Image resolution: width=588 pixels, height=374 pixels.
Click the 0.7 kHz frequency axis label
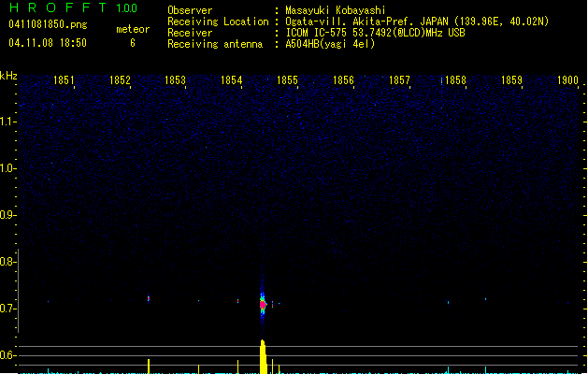point(7,309)
